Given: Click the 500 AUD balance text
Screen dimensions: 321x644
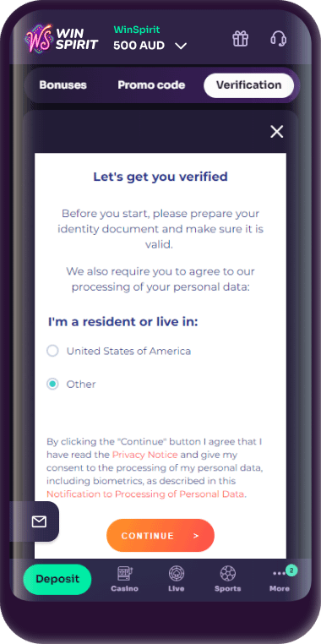Looking at the screenshot, I should tap(139, 45).
